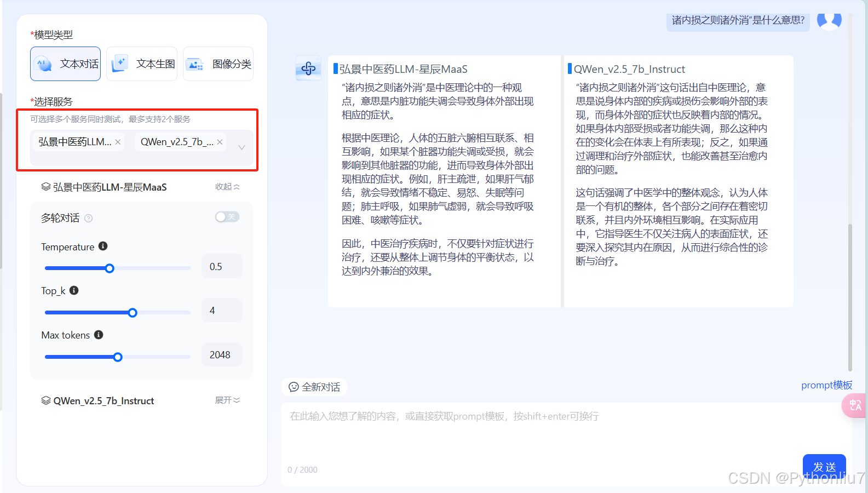
Task: Click the Top_k value field 4
Action: (x=222, y=311)
